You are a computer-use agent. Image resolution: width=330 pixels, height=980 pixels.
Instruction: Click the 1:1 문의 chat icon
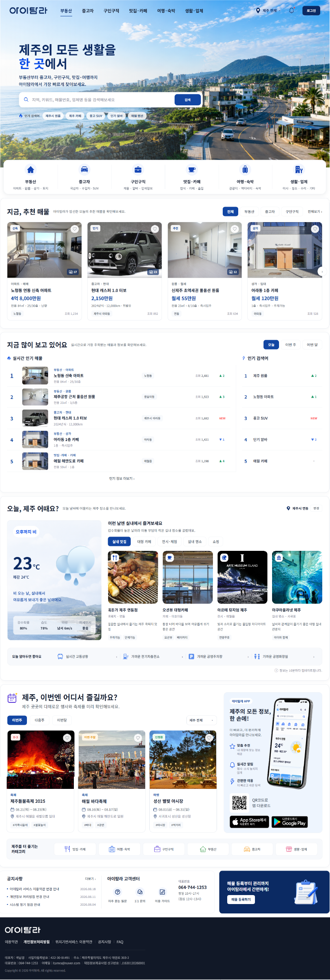point(140,892)
